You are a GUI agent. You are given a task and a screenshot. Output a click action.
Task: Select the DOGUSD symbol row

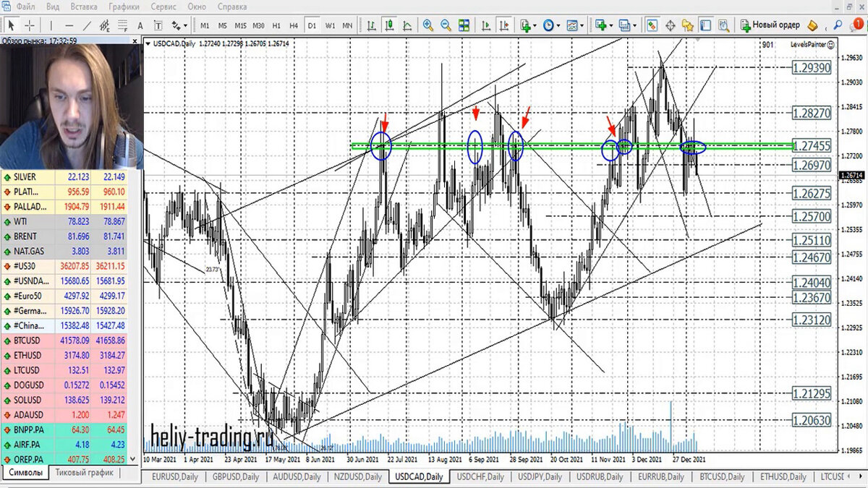pyautogui.click(x=64, y=385)
